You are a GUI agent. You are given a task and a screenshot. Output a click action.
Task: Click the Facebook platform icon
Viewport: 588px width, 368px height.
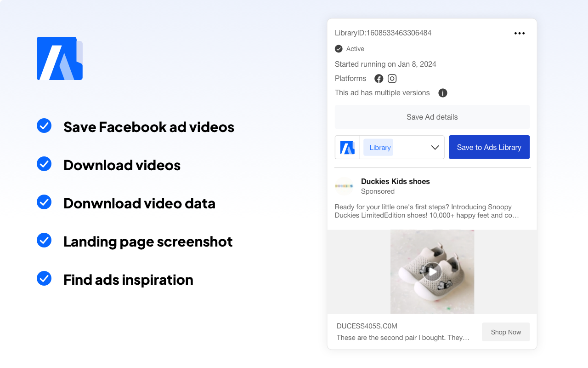click(379, 78)
